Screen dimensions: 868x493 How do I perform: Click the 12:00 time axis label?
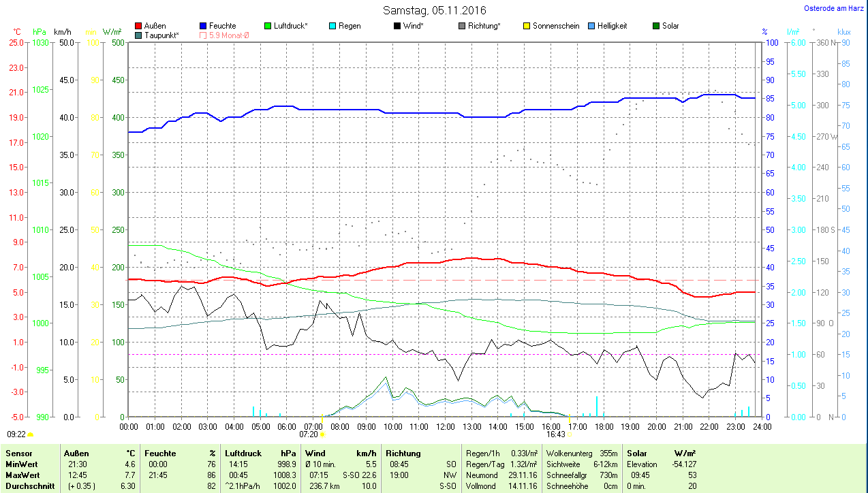[445, 426]
